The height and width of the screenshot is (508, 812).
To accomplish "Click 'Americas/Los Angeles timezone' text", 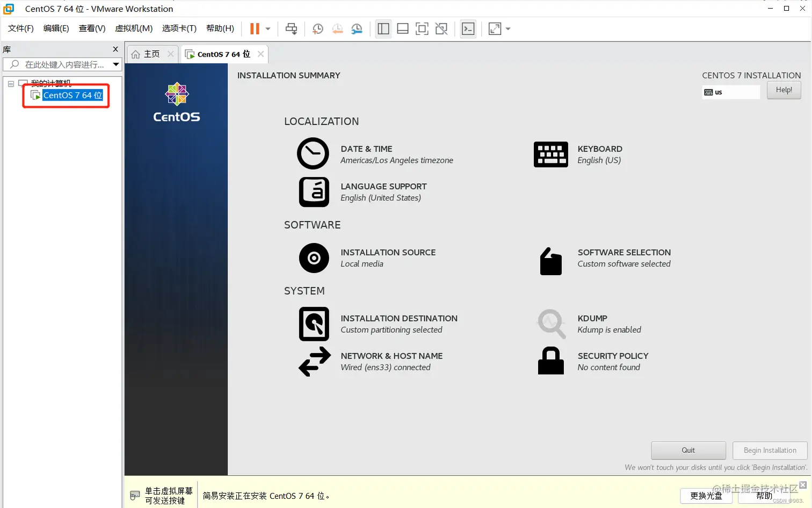I will pyautogui.click(x=397, y=161).
